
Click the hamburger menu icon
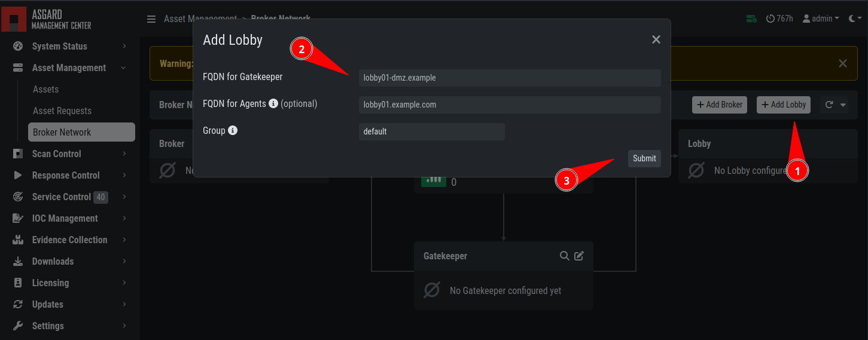pos(151,19)
